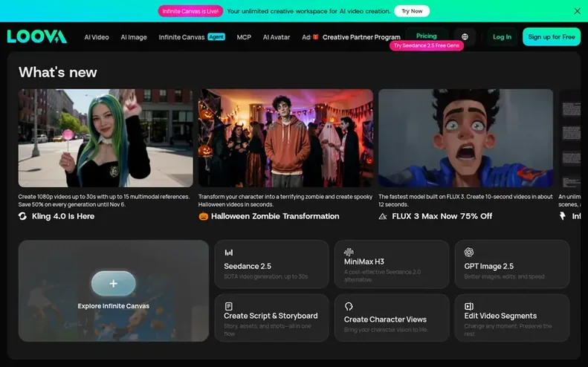Open the FLUX 3 Max cartoon thumbnail

[466, 138]
